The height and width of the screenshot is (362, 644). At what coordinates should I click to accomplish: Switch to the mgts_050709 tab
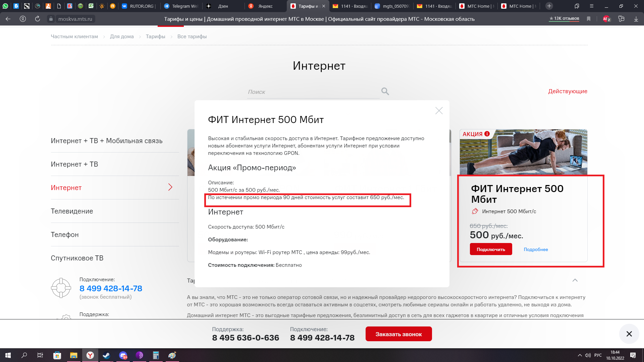tap(392, 6)
